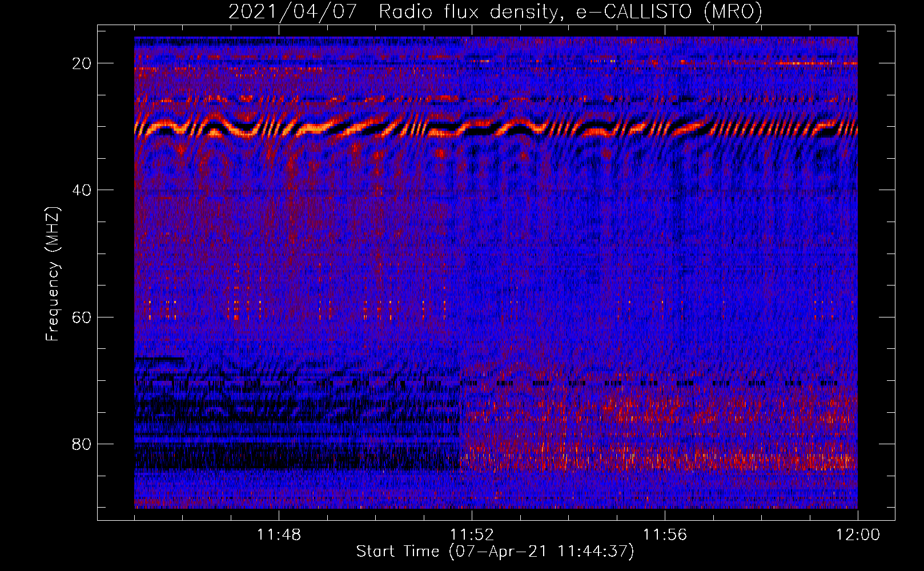Select the 'Frequency (MHZ)' y-axis label
Screen dimensions: 924x571
pyautogui.click(x=53, y=274)
